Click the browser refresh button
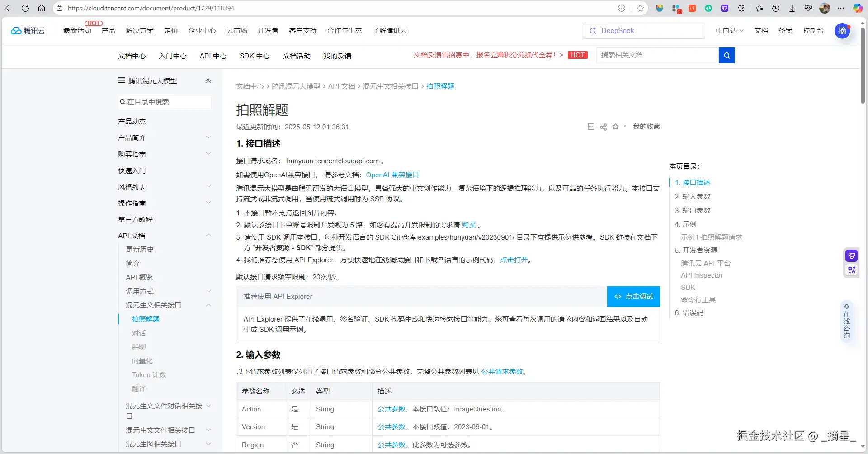 [25, 8]
